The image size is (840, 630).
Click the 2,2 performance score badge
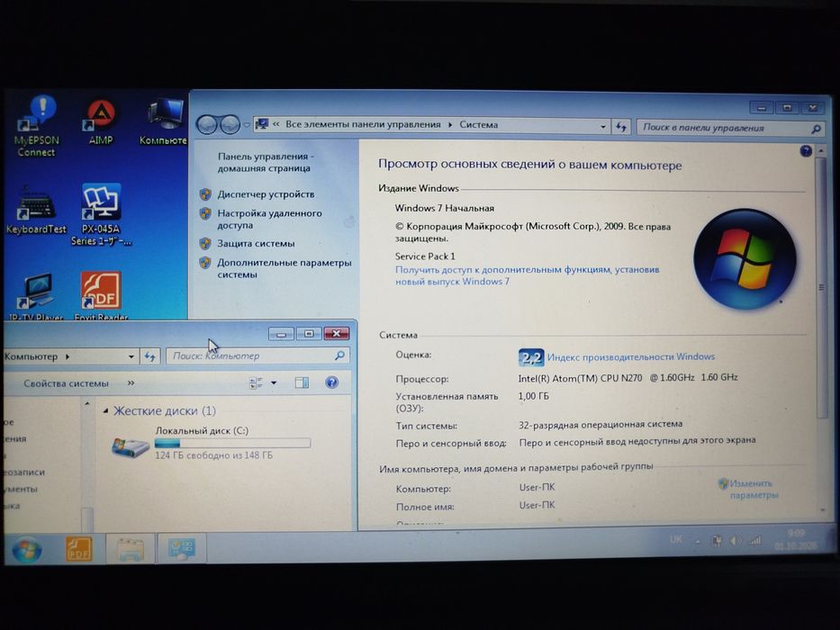coord(531,357)
